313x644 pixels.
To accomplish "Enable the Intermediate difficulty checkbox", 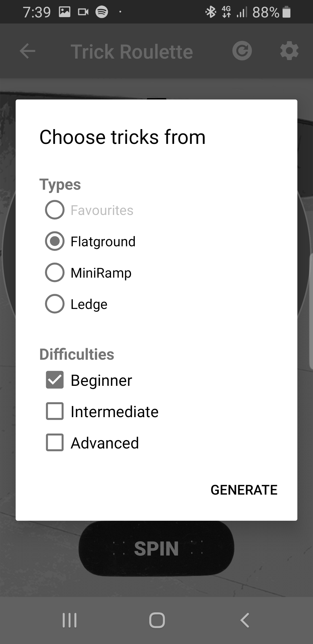I will click(x=55, y=411).
